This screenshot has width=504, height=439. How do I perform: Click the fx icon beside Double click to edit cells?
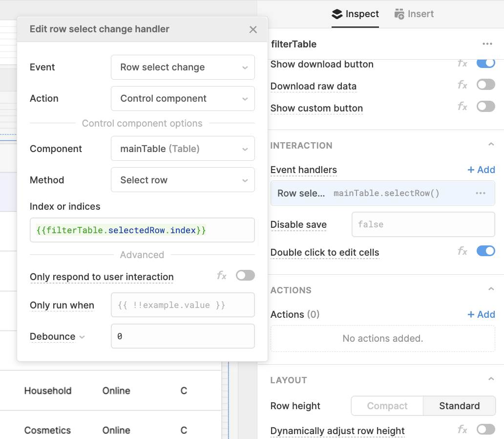pos(462,251)
